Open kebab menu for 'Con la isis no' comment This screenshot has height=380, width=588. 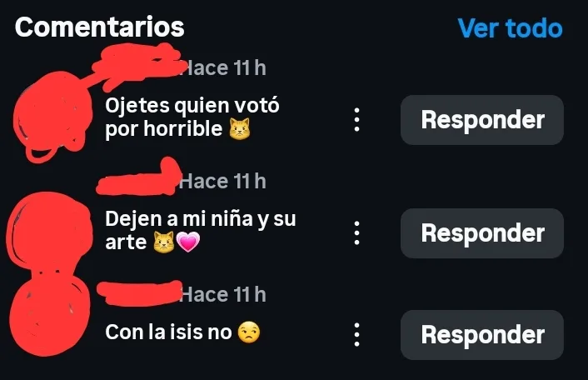tap(357, 335)
